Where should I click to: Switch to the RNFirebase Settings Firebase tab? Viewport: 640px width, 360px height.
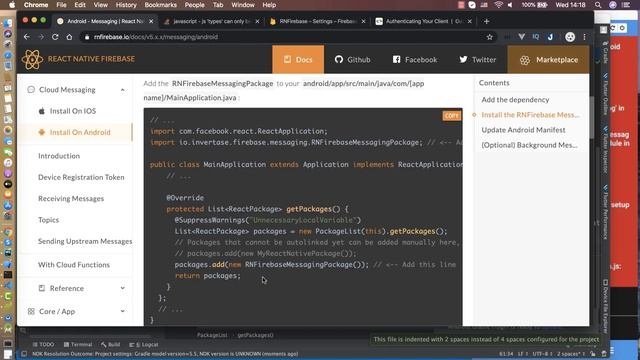pos(318,21)
